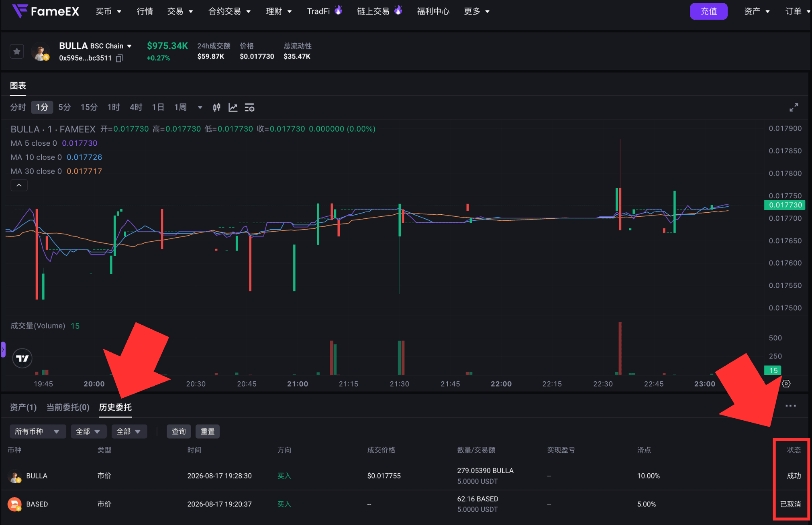Viewport: 812px width, 525px height.
Task: Switch to 资产(1) tab
Action: point(23,407)
